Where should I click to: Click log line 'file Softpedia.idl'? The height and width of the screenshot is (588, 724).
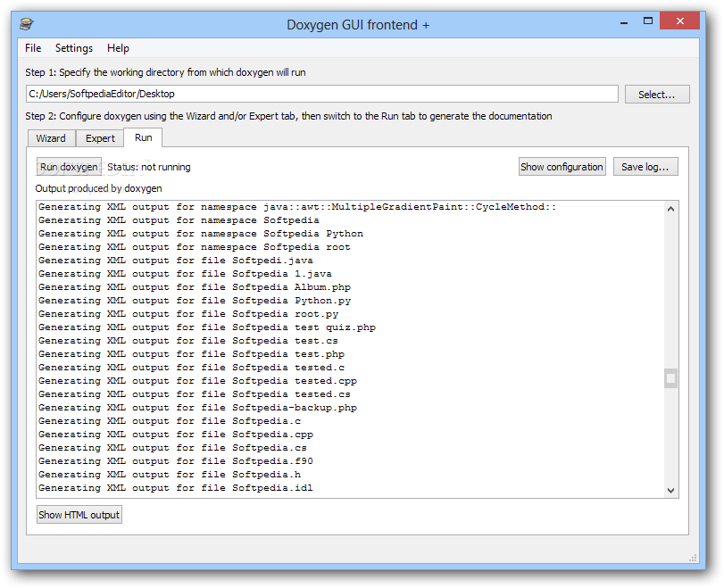pyautogui.click(x=176, y=488)
